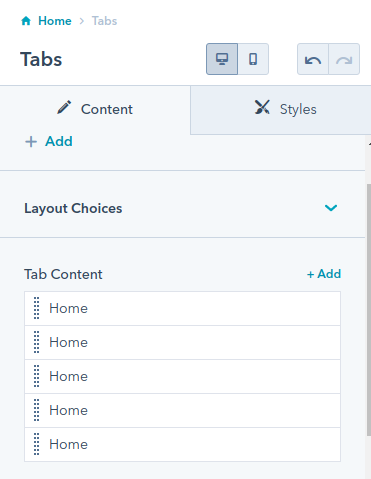Open the Layout Choices section header

pos(182,208)
